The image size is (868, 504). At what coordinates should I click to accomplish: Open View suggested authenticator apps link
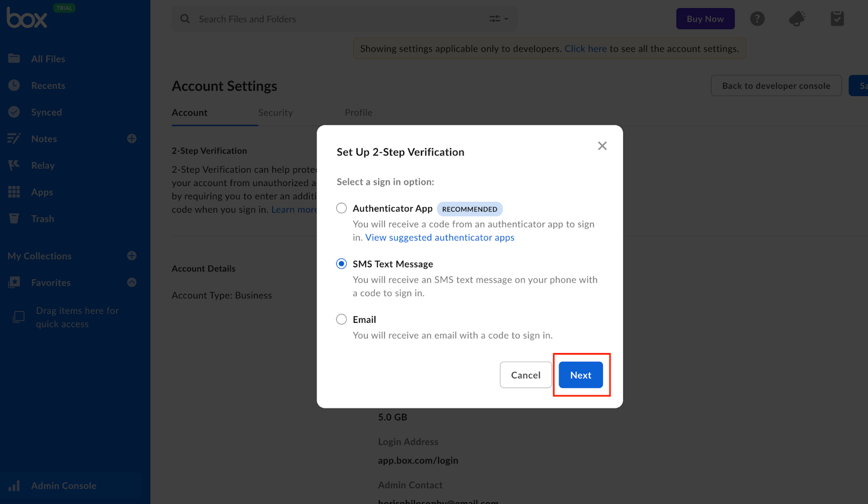click(439, 238)
